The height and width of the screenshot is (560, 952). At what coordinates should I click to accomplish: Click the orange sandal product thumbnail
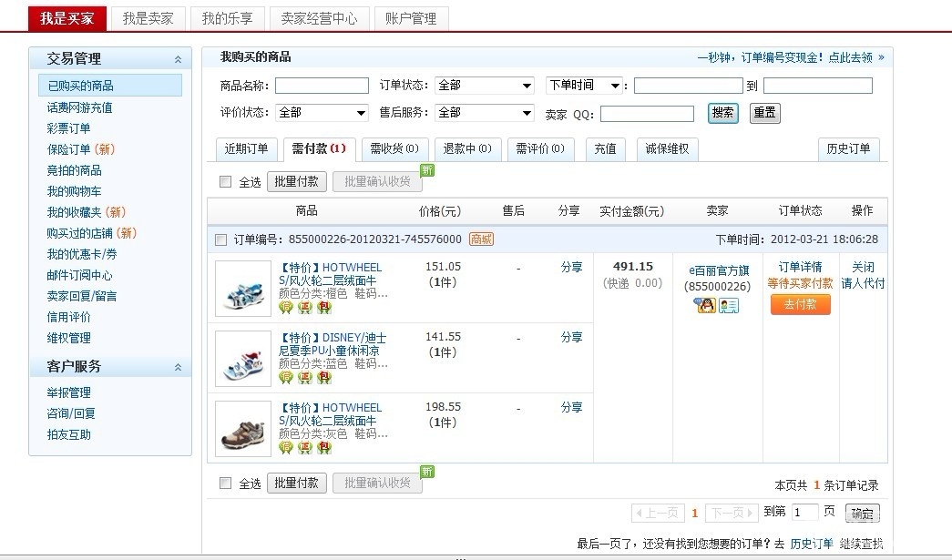[x=243, y=288]
